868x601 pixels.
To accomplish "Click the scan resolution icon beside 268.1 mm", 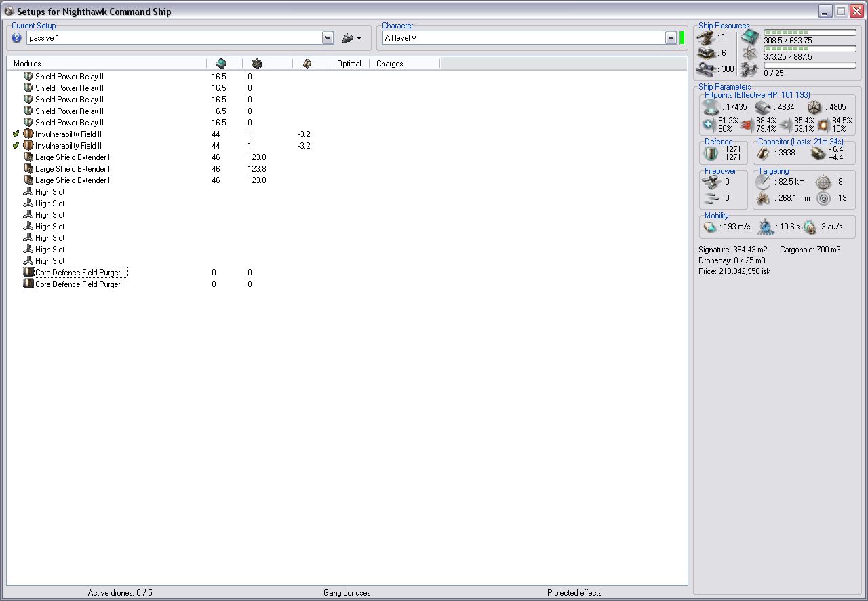I will click(764, 198).
